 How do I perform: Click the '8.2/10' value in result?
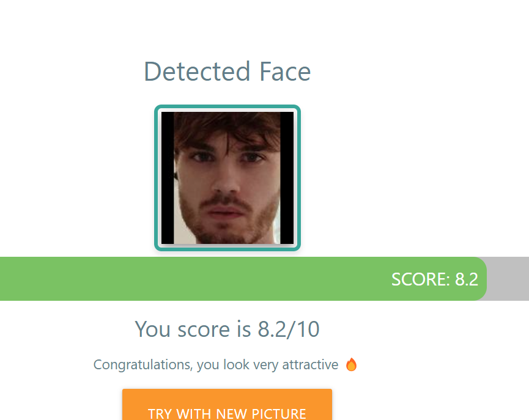coord(289,329)
